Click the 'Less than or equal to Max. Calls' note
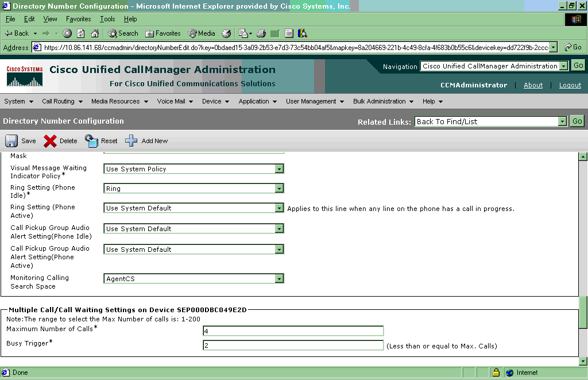The width and height of the screenshot is (588, 380). [x=442, y=346]
